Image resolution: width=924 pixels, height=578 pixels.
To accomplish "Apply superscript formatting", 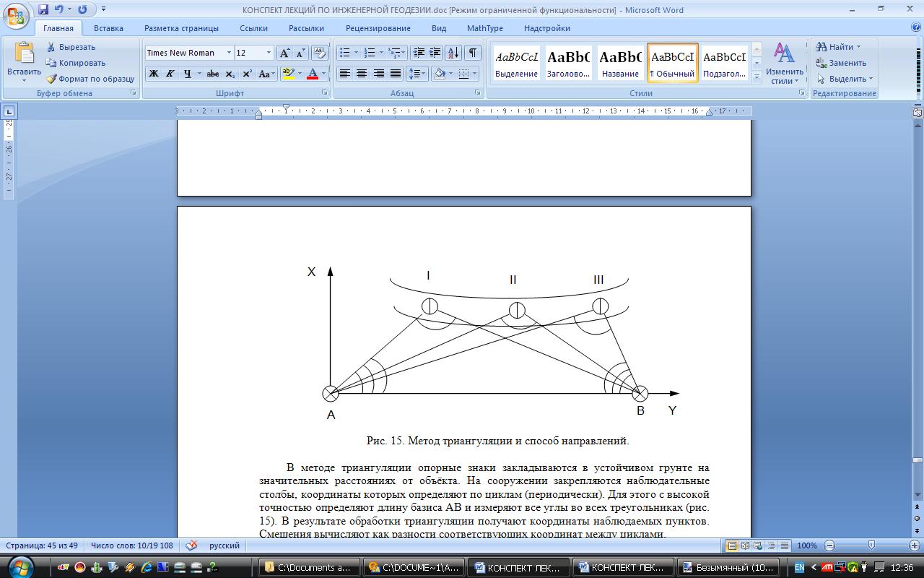I will click(247, 74).
